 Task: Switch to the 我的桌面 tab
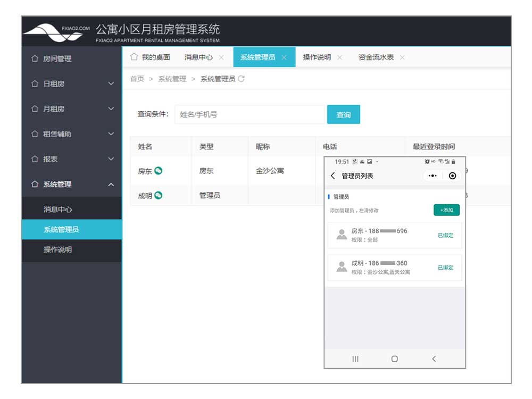[x=151, y=57]
